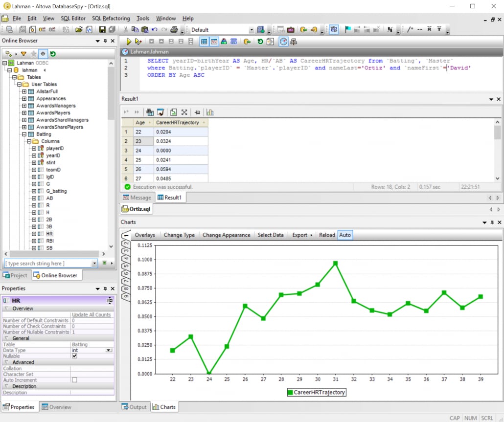Collapse the Batting table node

[x=24, y=134]
